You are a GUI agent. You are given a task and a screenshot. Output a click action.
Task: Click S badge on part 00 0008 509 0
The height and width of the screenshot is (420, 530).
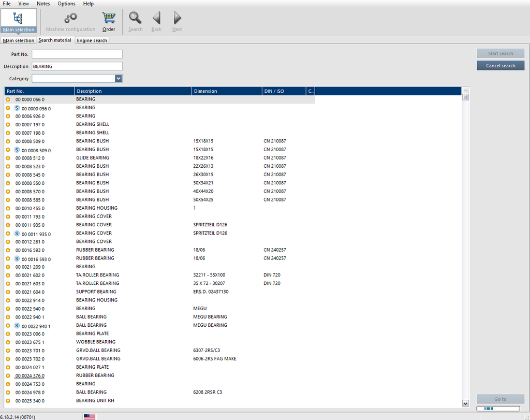pyautogui.click(x=17, y=150)
